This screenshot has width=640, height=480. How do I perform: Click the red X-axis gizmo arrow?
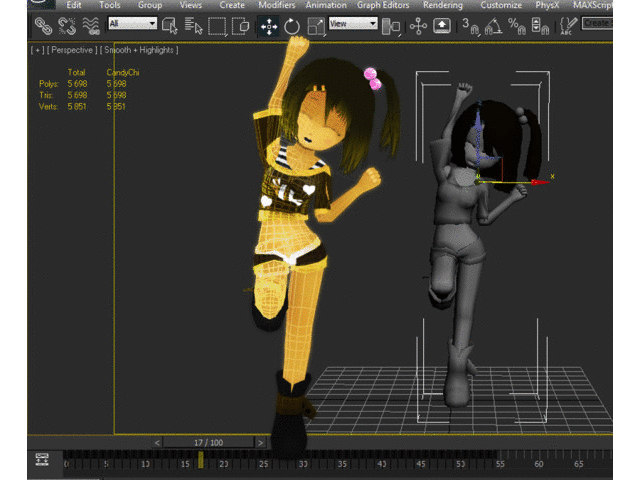coord(540,182)
